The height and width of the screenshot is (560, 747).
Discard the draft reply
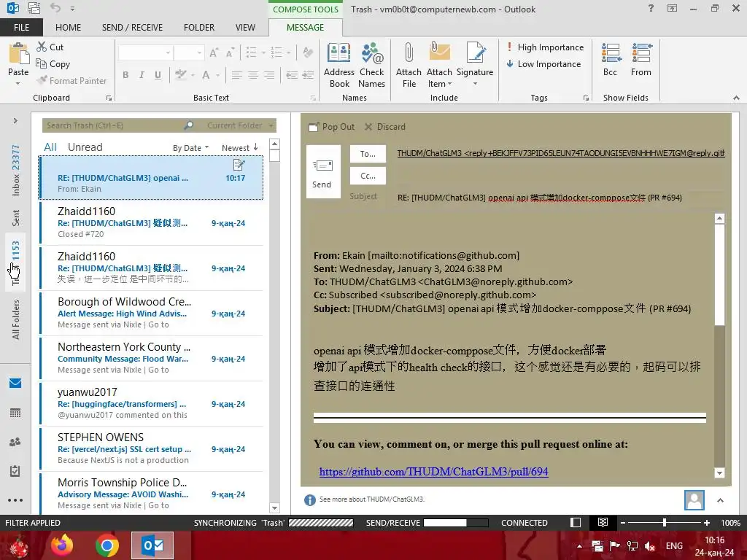385,127
